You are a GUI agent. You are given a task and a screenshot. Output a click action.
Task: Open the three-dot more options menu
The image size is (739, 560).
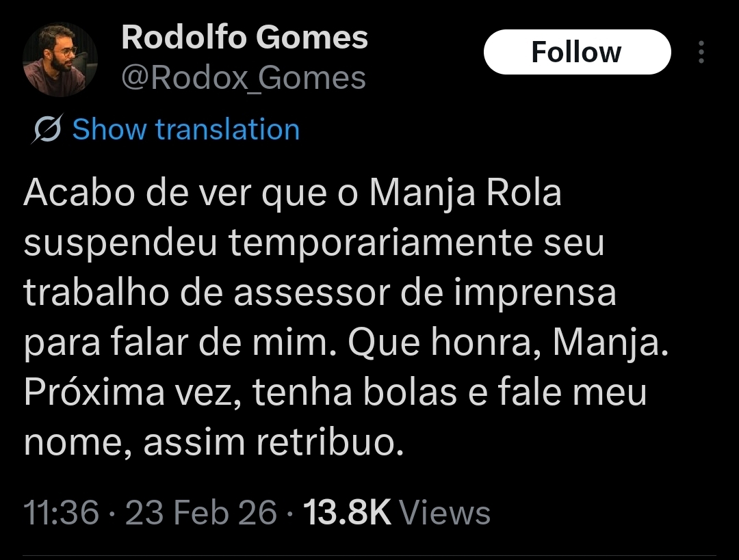point(701,53)
